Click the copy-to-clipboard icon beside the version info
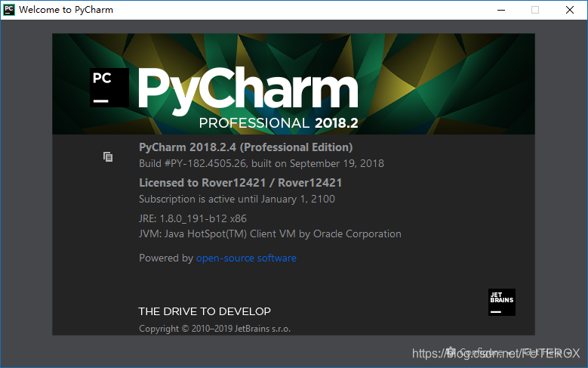 coord(108,156)
